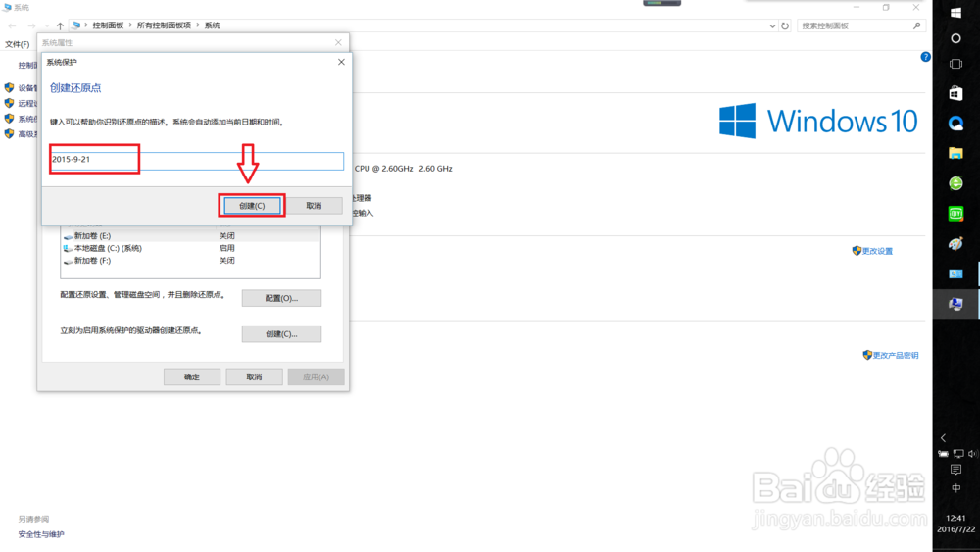Click the blue help question mark icon
This screenshot has height=552, width=980.
[926, 57]
